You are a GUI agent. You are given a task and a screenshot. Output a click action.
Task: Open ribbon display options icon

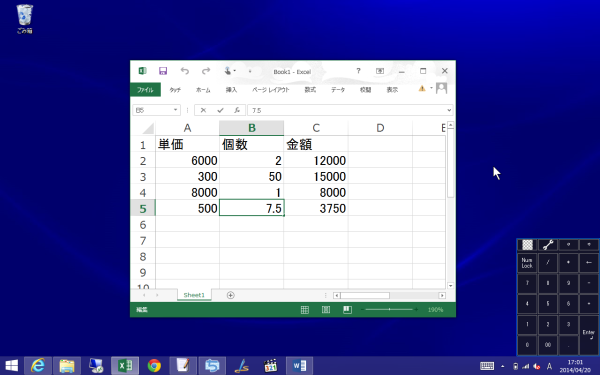point(380,71)
